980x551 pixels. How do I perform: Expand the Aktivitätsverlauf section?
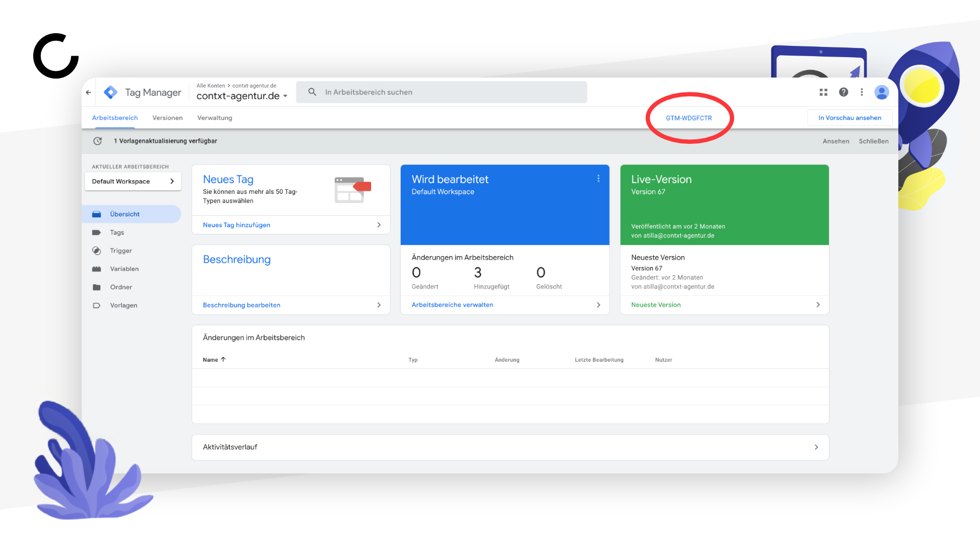point(510,447)
